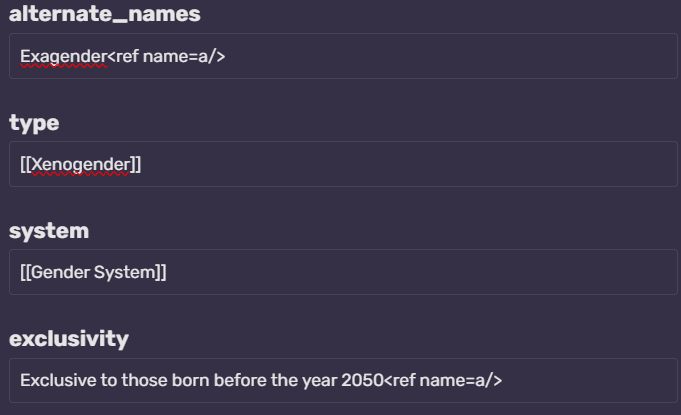Image resolution: width=681 pixels, height=415 pixels.
Task: Click opening brackets before Xenogender
Action: point(25,164)
